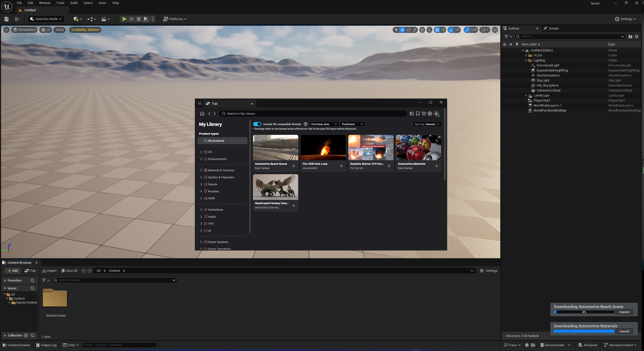Open the Selection Mode dropdown
Image resolution: width=644 pixels, height=351 pixels.
point(46,19)
